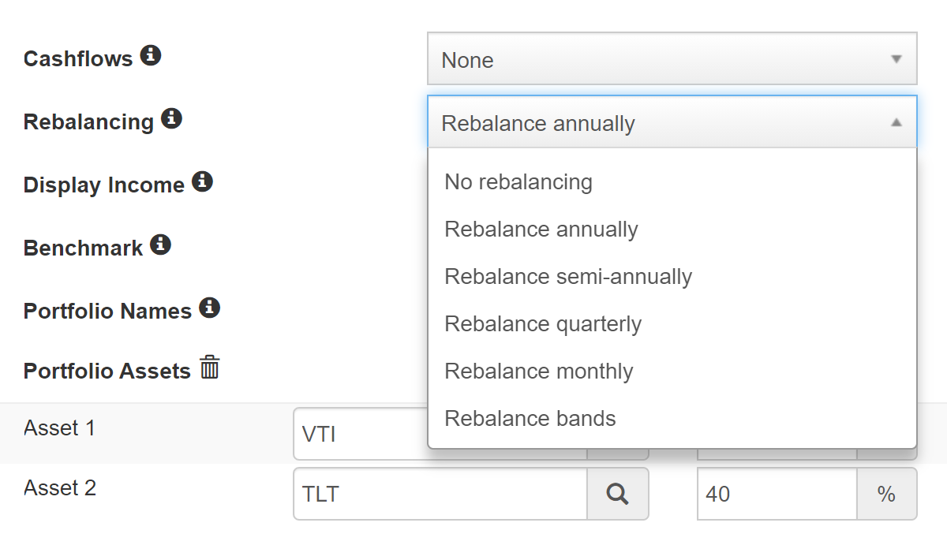This screenshot has height=560, width=947.
Task: Click the trash icon beside Portfolio Assets
Action: click(209, 368)
